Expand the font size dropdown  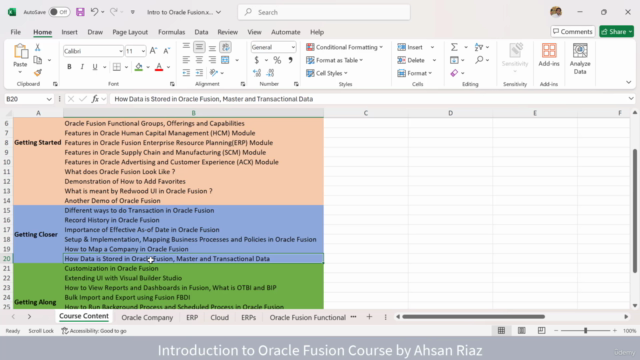(143, 51)
